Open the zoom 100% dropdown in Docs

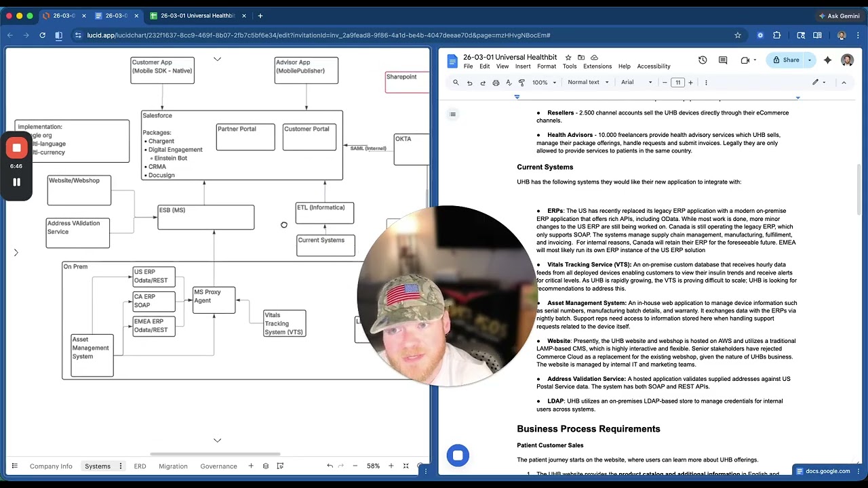coord(544,83)
